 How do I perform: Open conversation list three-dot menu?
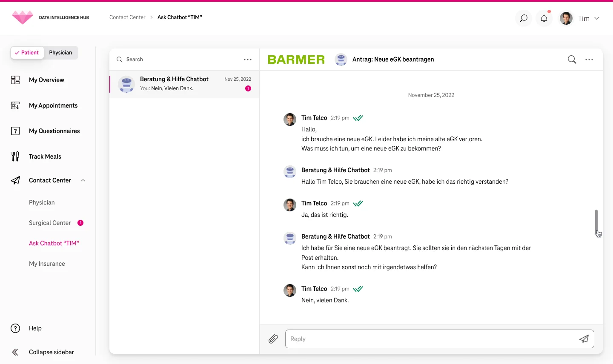coord(248,60)
